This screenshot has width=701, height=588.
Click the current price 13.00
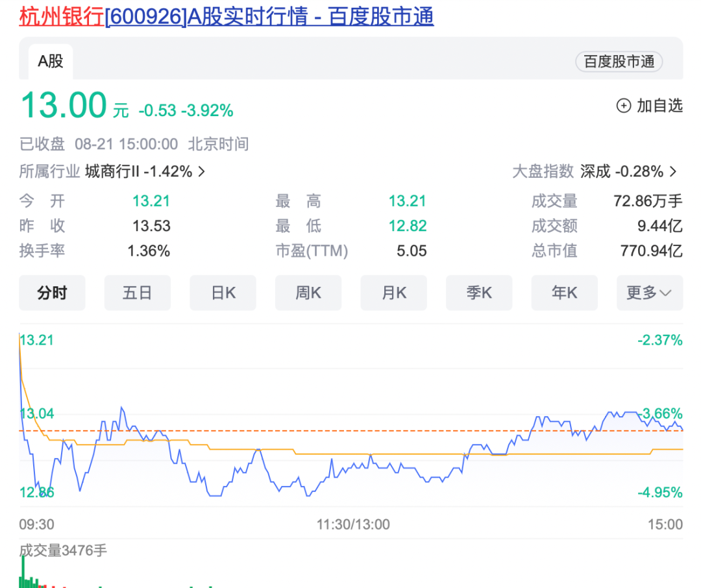(x=64, y=106)
